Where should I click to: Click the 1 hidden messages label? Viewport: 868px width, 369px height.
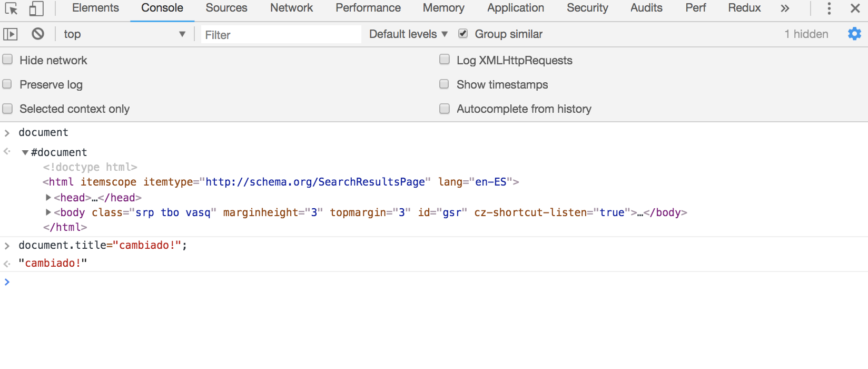pos(806,34)
